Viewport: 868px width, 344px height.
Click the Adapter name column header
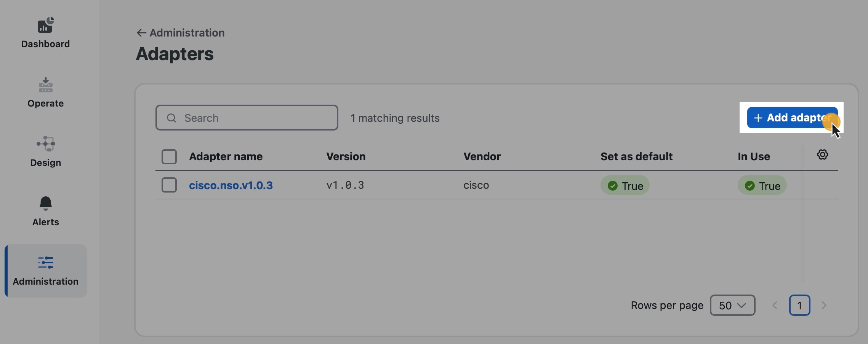pyautogui.click(x=226, y=156)
